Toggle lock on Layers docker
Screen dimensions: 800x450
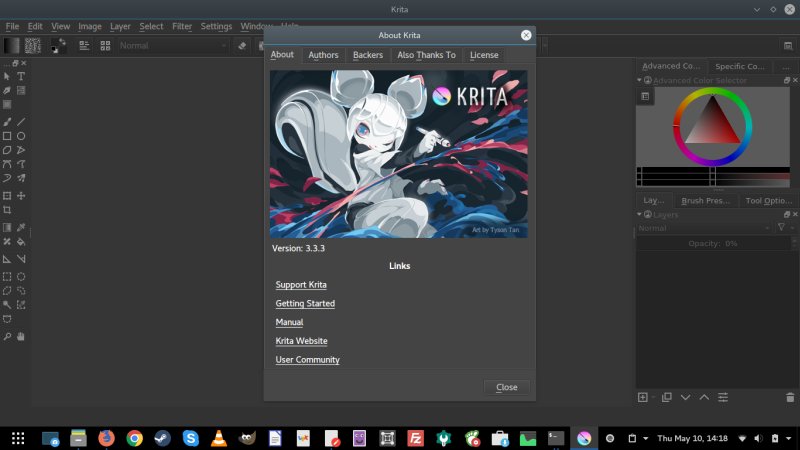pos(648,215)
